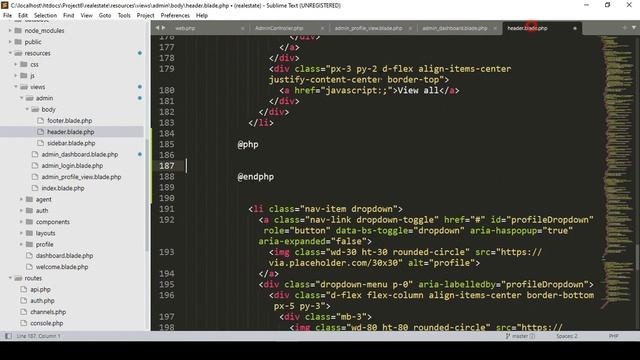Screen dimensions: 640x360
Task: Open api.php in routes
Action: 40,289
